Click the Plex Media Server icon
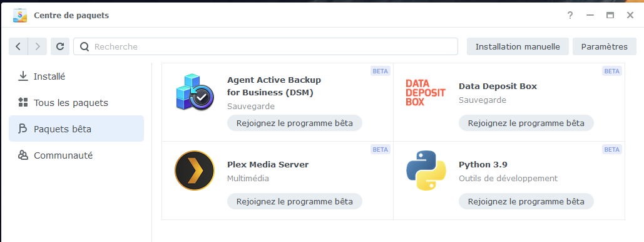Image resolution: width=644 pixels, height=242 pixels. 194,171
